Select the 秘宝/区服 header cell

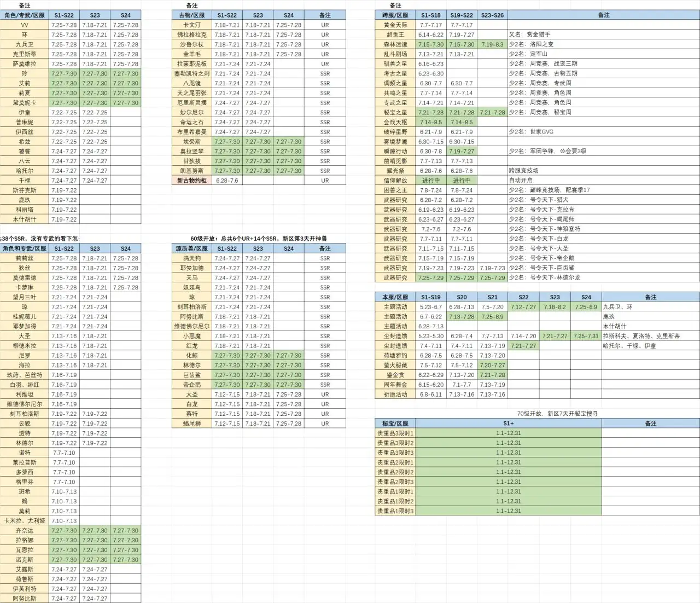395,424
